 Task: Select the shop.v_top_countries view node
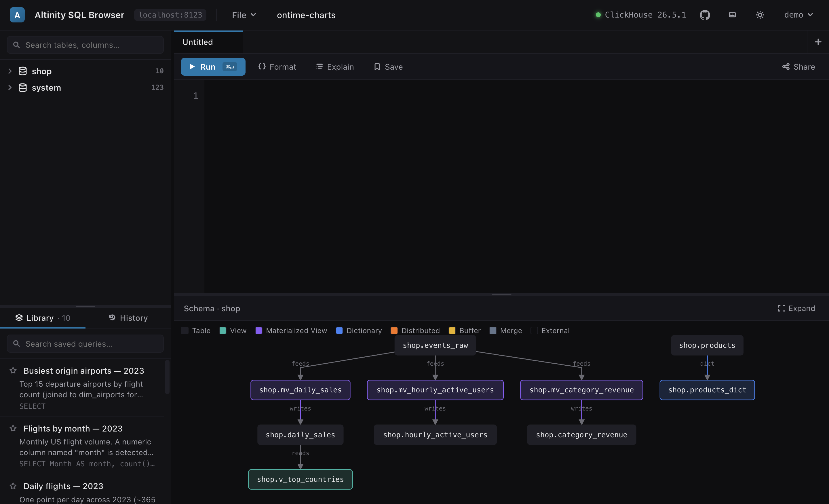click(300, 479)
